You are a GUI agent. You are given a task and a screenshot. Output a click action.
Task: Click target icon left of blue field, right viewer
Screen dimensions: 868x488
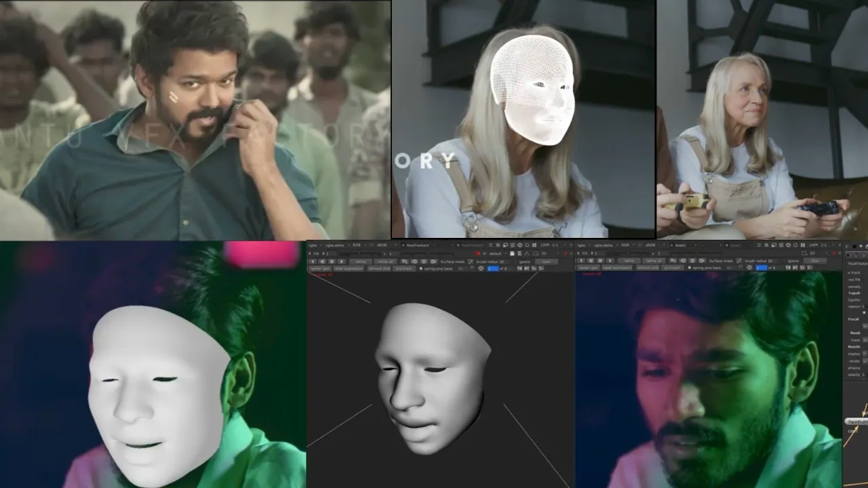(x=749, y=268)
